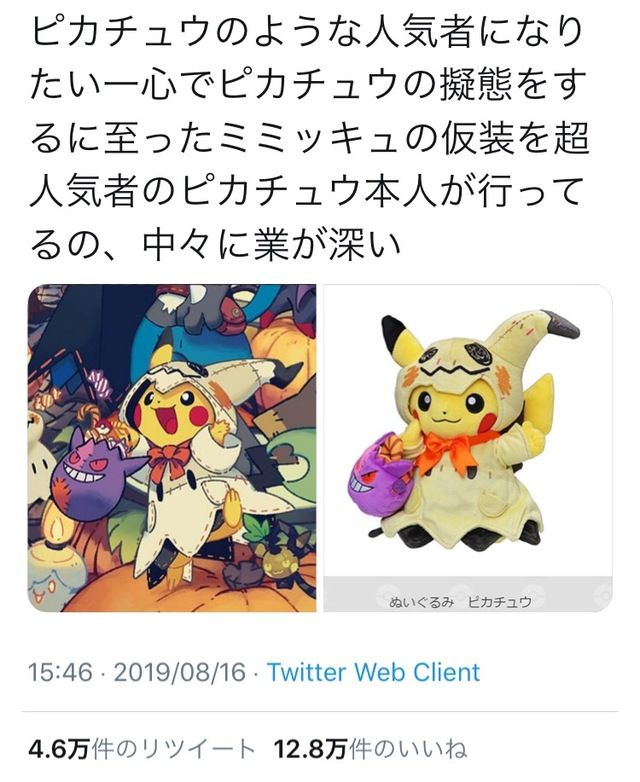Click the ぬいぐるみ ピカチュウ caption text
Viewport: 640px width, 782px height.
point(460,602)
